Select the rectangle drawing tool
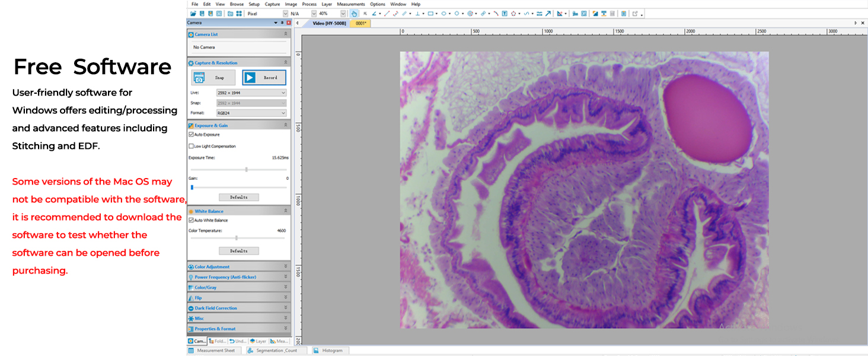The width and height of the screenshot is (868, 356). point(430,13)
